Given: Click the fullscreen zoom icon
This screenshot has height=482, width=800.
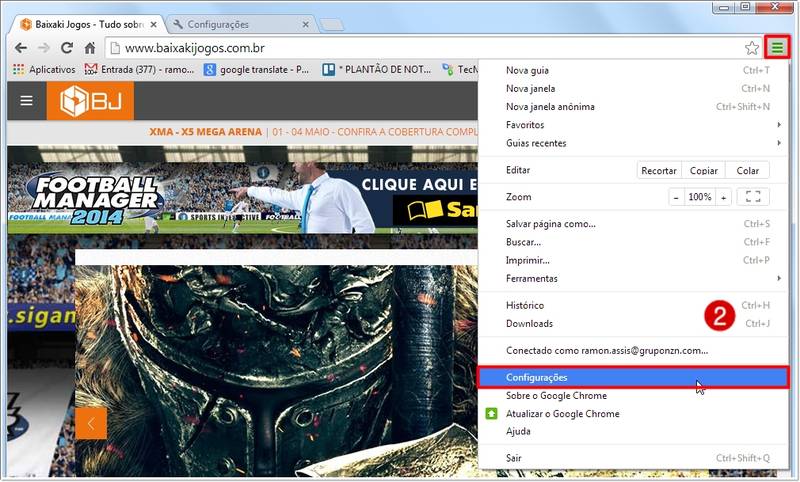Looking at the screenshot, I should tap(753, 197).
